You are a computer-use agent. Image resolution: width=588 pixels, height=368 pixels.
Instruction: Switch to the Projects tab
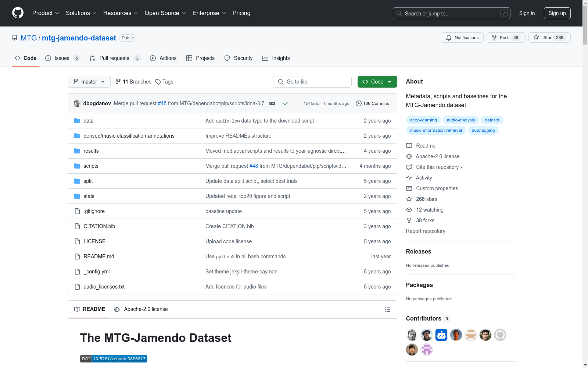click(x=200, y=58)
